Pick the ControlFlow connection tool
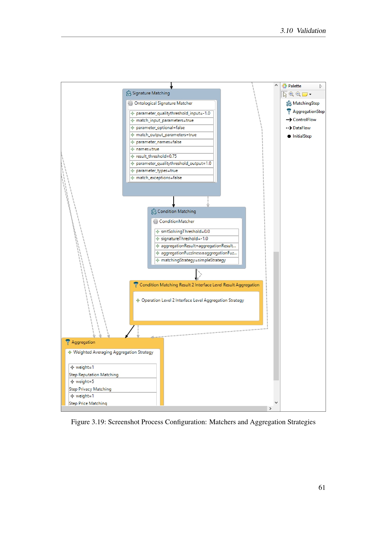The image size is (392, 554). (x=301, y=120)
